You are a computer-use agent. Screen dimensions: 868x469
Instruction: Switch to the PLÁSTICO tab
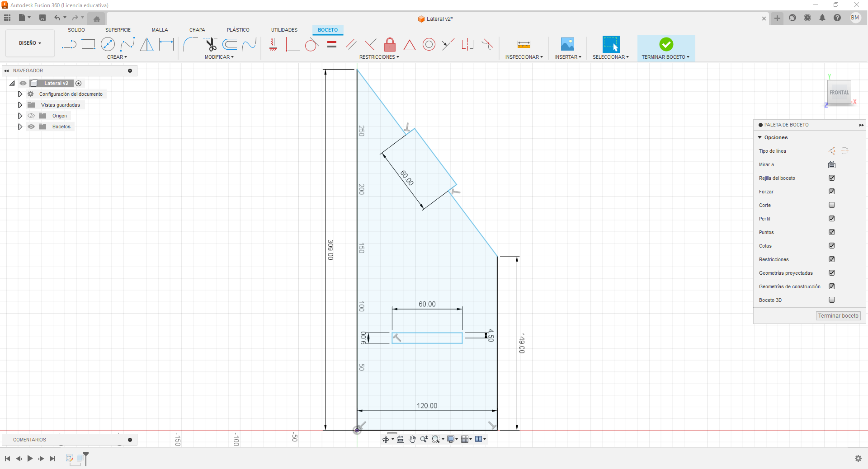point(238,30)
